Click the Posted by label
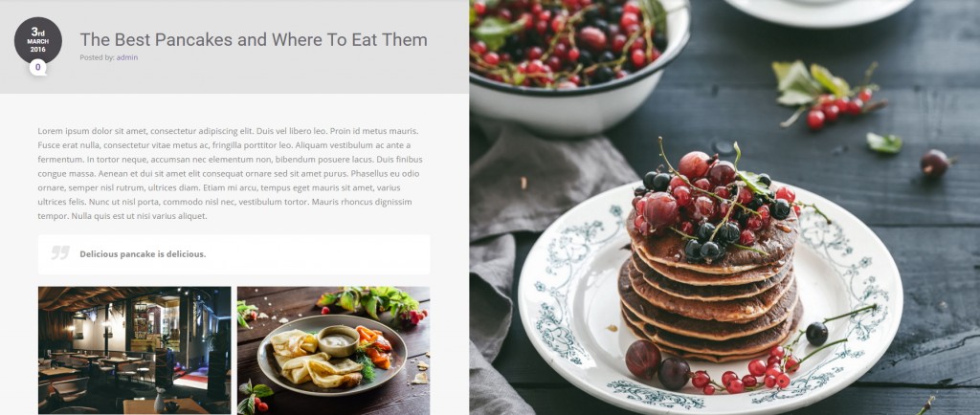This screenshot has height=415, width=980. point(97,57)
